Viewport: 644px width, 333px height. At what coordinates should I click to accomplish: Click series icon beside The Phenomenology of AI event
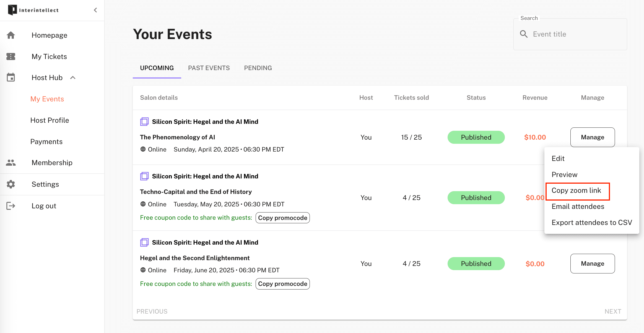144,122
